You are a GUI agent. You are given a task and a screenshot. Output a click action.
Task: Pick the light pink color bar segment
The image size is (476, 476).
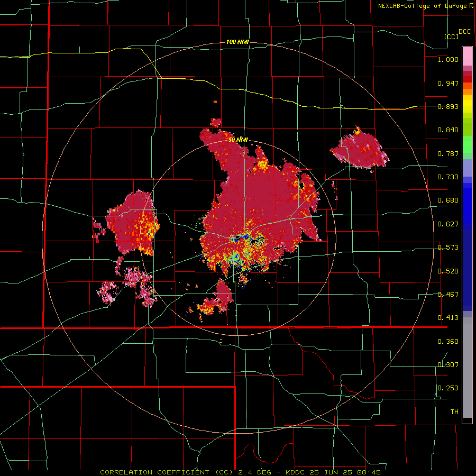point(467,56)
